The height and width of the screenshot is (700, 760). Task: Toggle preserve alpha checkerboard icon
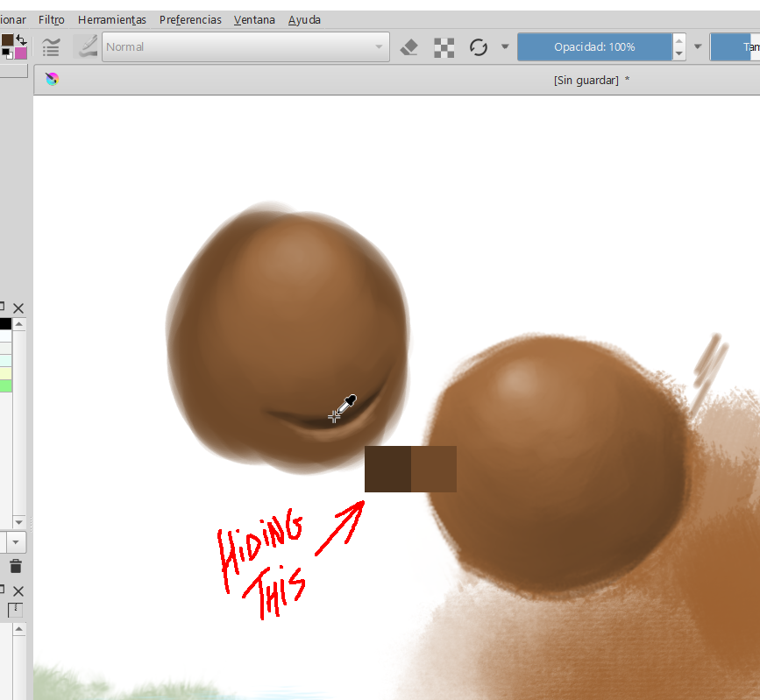(x=444, y=47)
